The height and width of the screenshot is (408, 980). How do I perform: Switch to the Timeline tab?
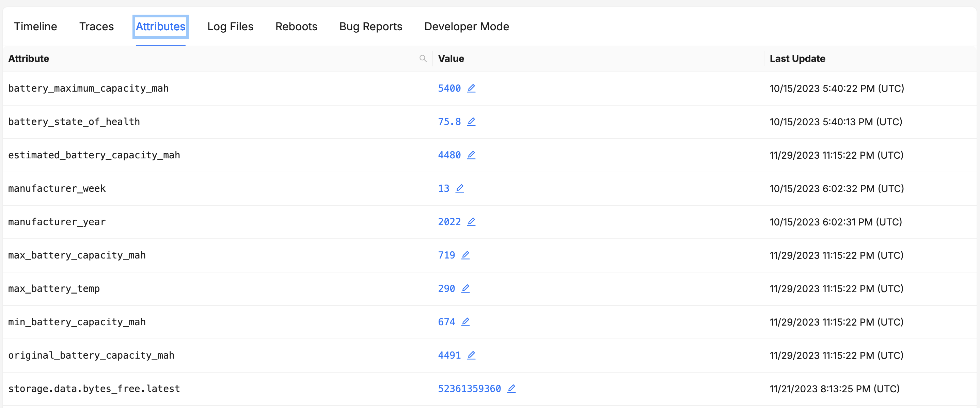pyautogui.click(x=35, y=27)
